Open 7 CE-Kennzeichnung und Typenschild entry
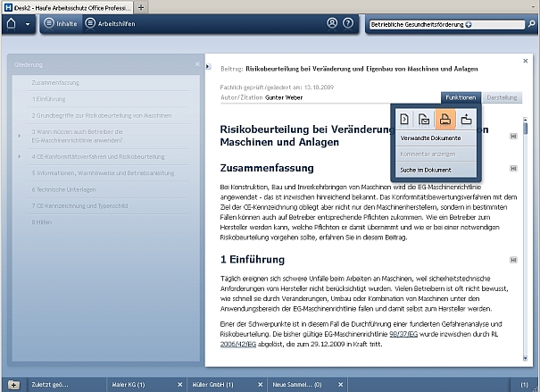 pyautogui.click(x=79, y=206)
